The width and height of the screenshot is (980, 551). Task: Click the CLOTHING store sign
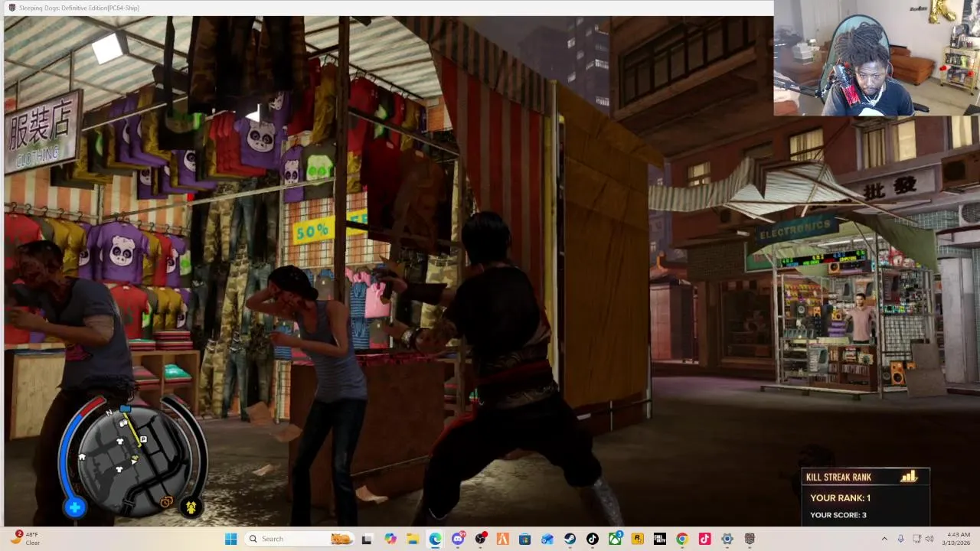tap(43, 132)
